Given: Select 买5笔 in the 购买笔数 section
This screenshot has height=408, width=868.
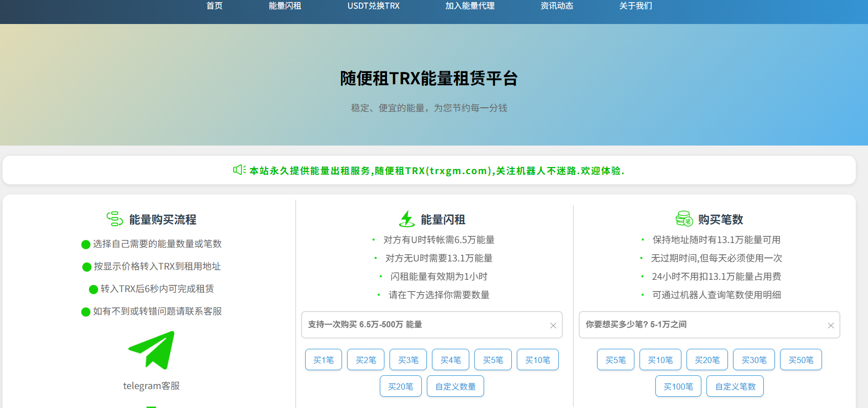Looking at the screenshot, I should pyautogui.click(x=616, y=359).
